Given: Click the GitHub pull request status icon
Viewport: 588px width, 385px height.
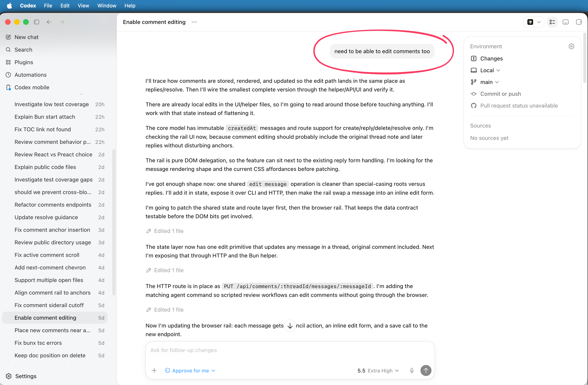Looking at the screenshot, I should (474, 106).
